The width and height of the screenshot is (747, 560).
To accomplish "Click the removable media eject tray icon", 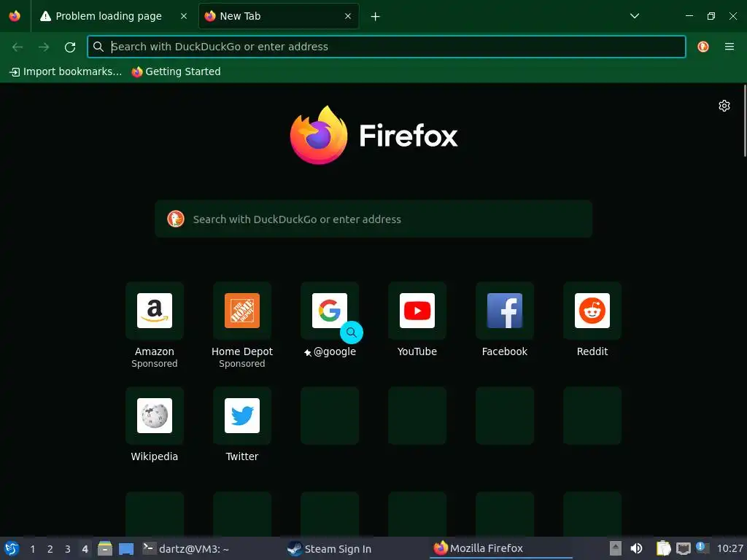I will 616,548.
